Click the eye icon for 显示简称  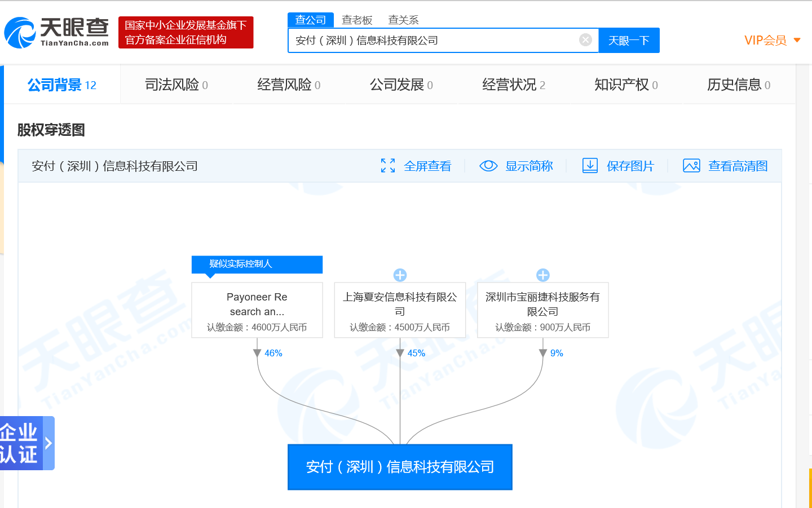(x=488, y=166)
